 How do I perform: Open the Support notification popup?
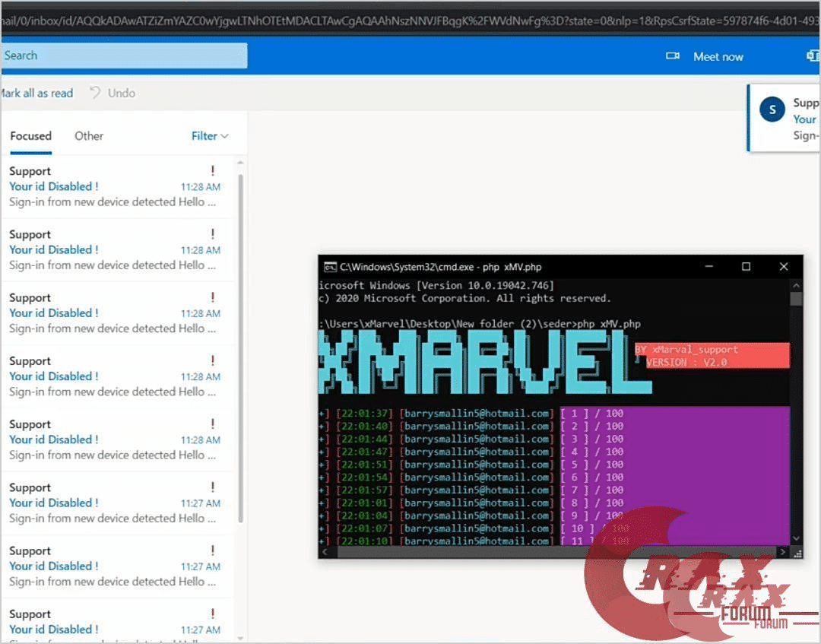[784, 118]
